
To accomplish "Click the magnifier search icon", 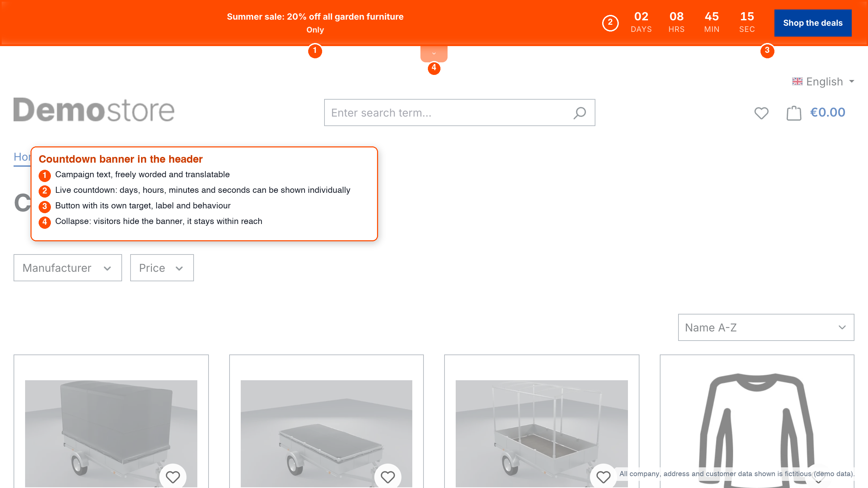I will pyautogui.click(x=580, y=113).
